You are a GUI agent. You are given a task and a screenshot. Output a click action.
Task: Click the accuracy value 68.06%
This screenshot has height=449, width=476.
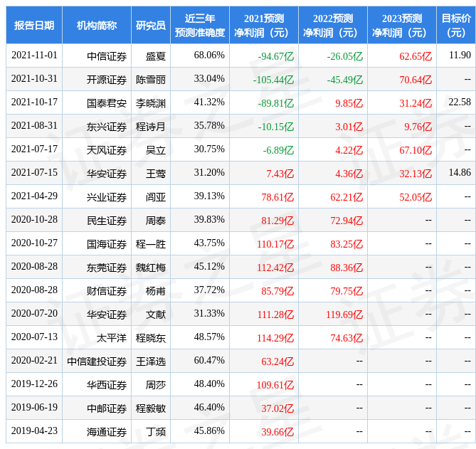coord(209,56)
